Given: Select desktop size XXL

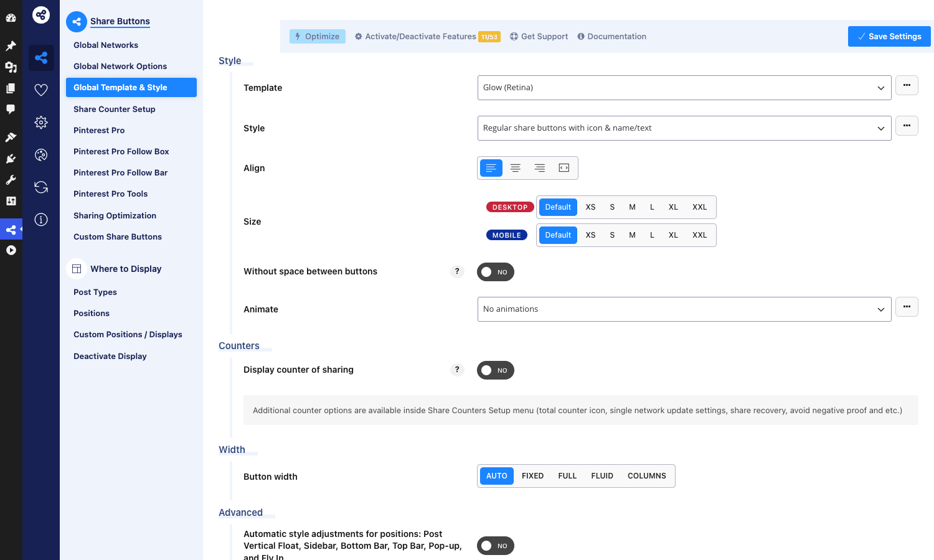Looking at the screenshot, I should click(700, 207).
